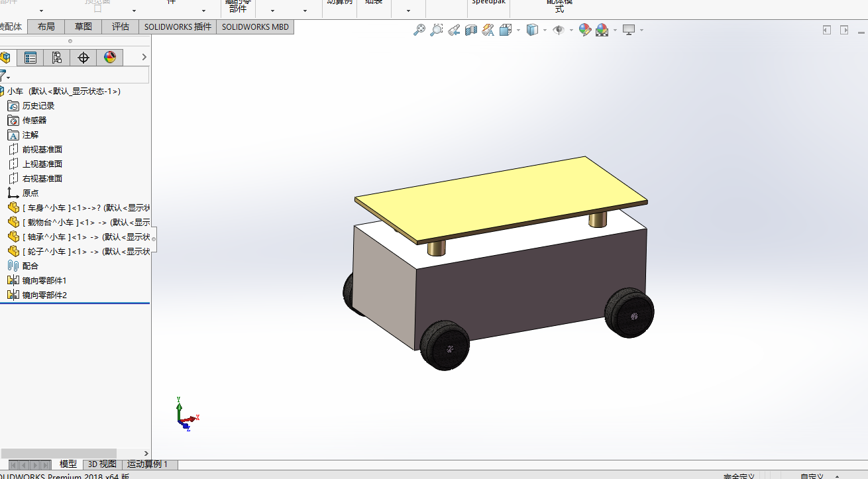Select the 配合 mates folder
The width and height of the screenshot is (868, 479).
point(30,266)
